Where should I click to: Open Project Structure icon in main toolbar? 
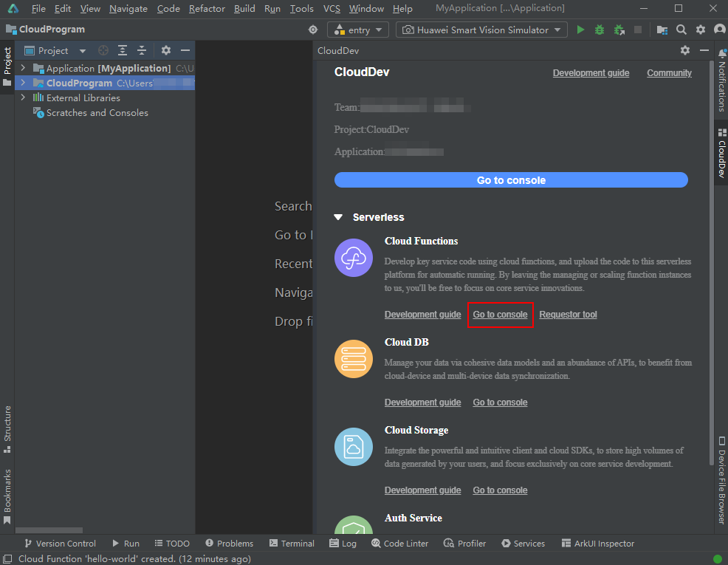[x=662, y=30]
